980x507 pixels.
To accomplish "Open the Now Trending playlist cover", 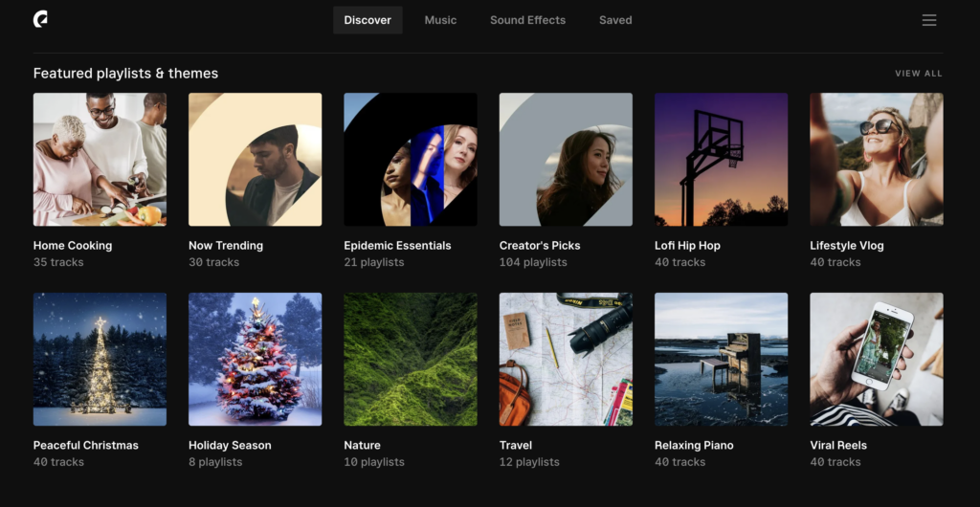I will (255, 159).
